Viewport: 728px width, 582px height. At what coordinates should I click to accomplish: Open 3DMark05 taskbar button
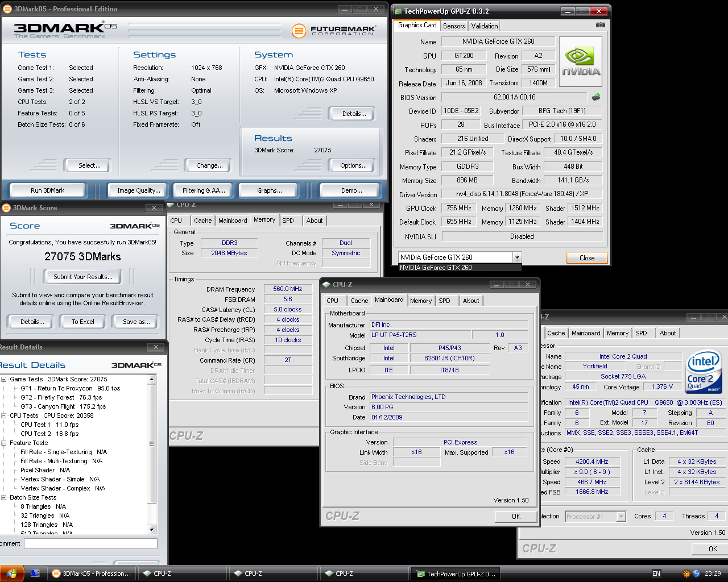pyautogui.click(x=92, y=573)
